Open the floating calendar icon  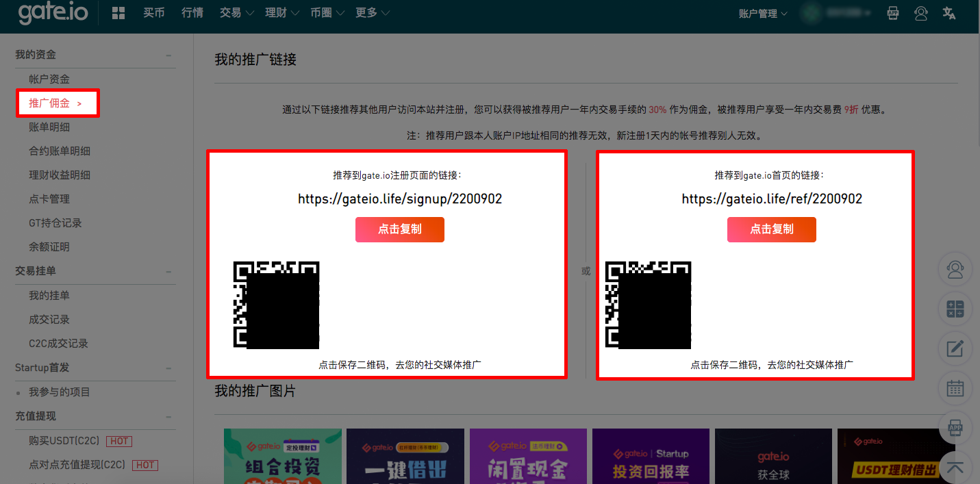pyautogui.click(x=955, y=388)
